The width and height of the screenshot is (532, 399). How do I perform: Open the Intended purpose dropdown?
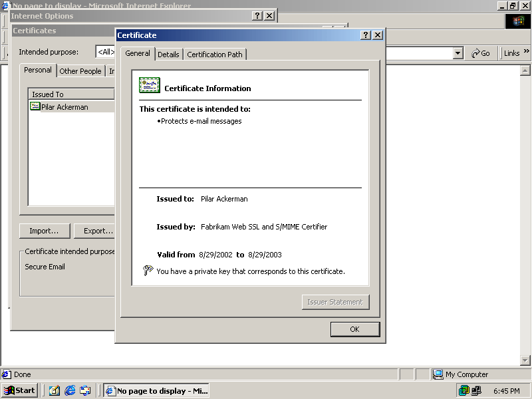click(106, 52)
